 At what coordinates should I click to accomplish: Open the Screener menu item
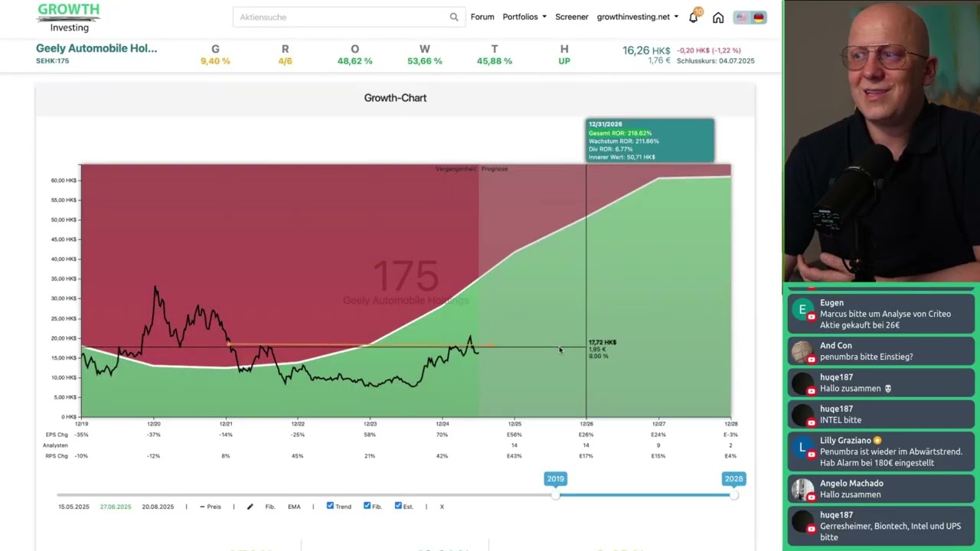(x=572, y=17)
